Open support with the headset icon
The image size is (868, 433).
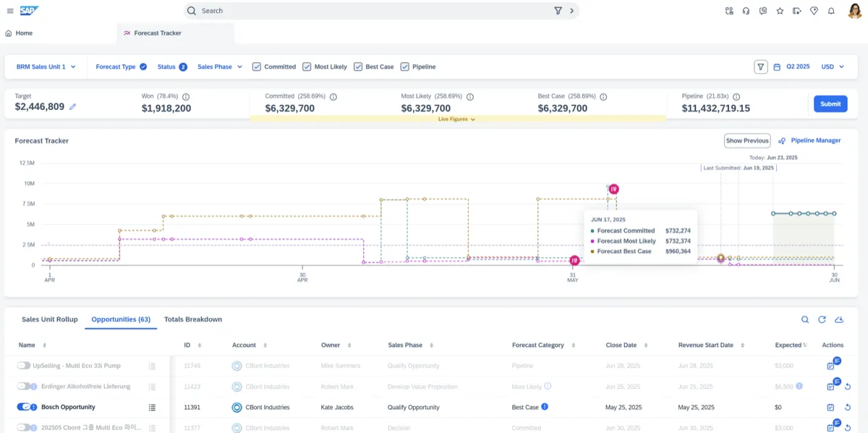[x=745, y=11]
